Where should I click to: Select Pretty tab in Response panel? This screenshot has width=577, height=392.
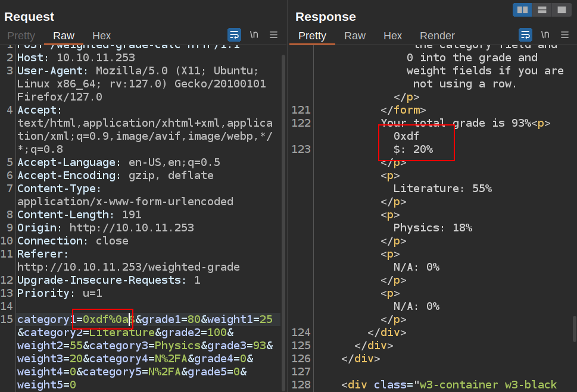point(312,36)
